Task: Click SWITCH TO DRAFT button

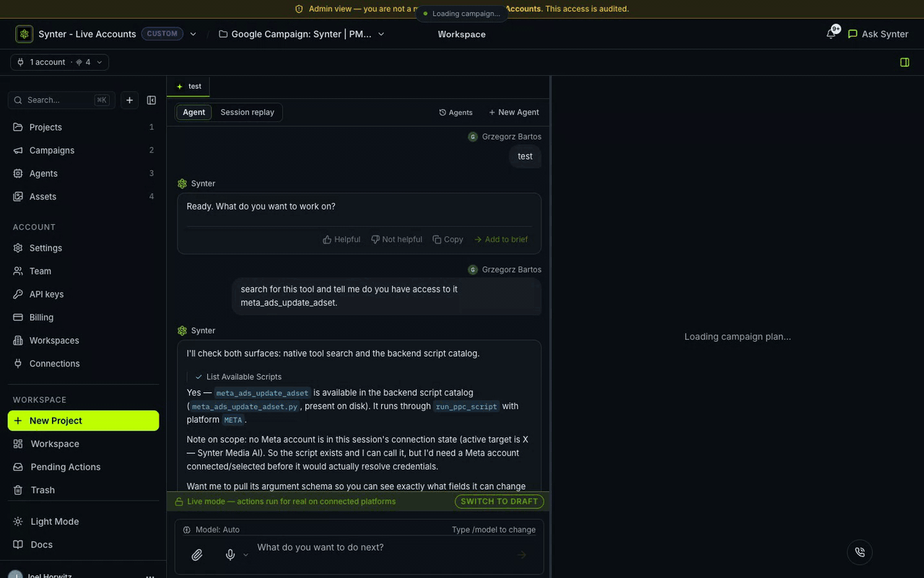Action: [499, 501]
